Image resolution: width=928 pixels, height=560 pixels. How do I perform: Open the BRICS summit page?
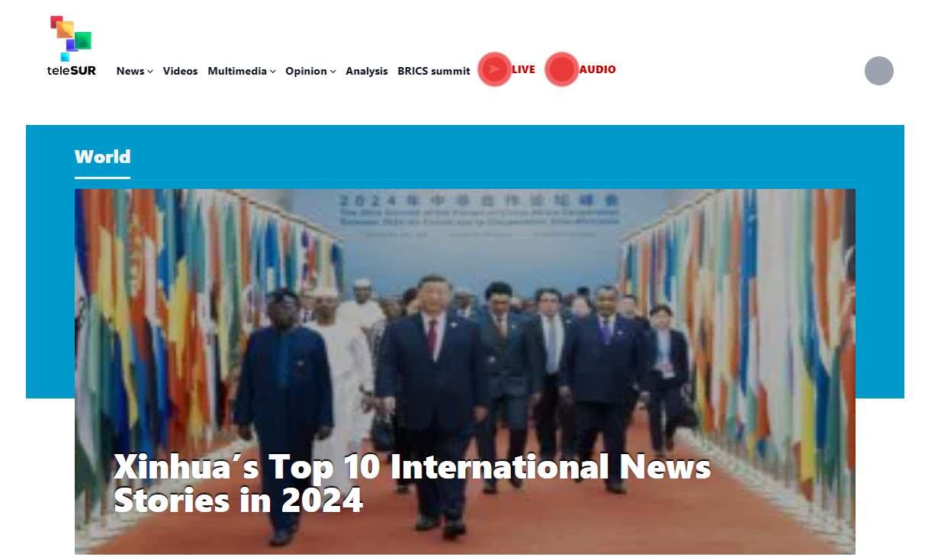pos(434,71)
